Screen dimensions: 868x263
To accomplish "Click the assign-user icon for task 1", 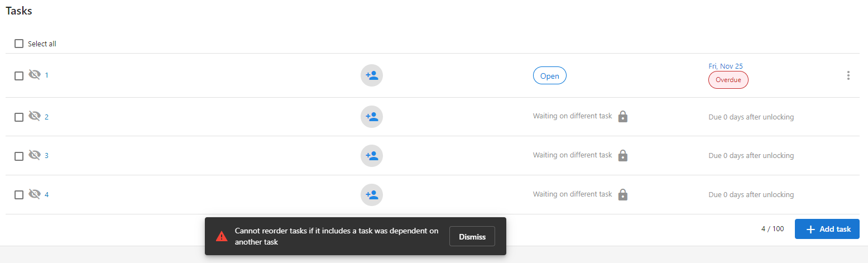I will (x=372, y=75).
